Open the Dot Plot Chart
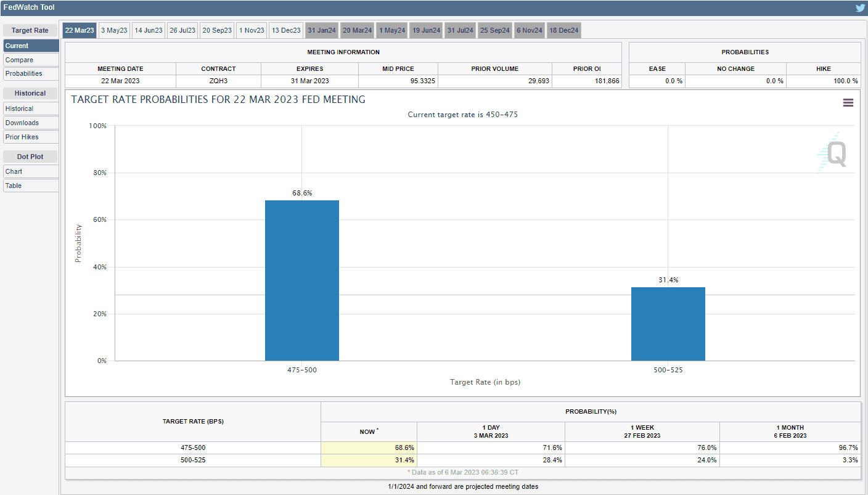The width and height of the screenshot is (868, 495). [31, 171]
